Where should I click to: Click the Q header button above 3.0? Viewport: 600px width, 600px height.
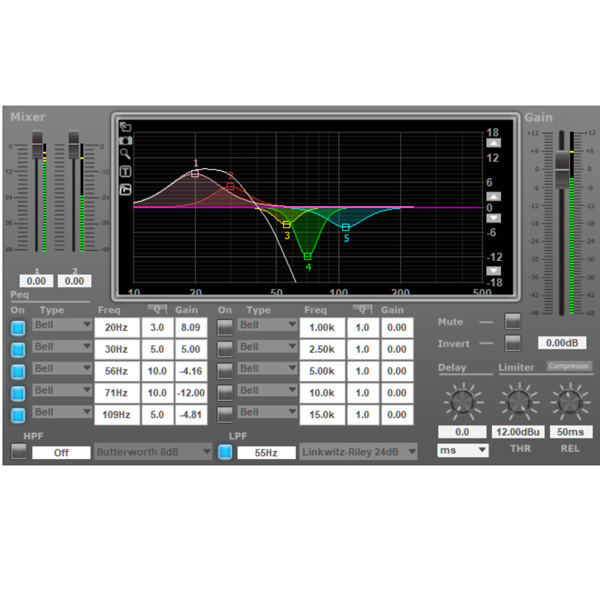point(156,310)
